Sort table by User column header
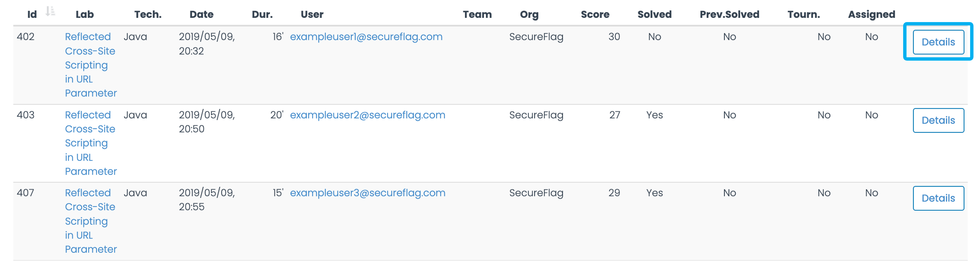 (x=312, y=14)
